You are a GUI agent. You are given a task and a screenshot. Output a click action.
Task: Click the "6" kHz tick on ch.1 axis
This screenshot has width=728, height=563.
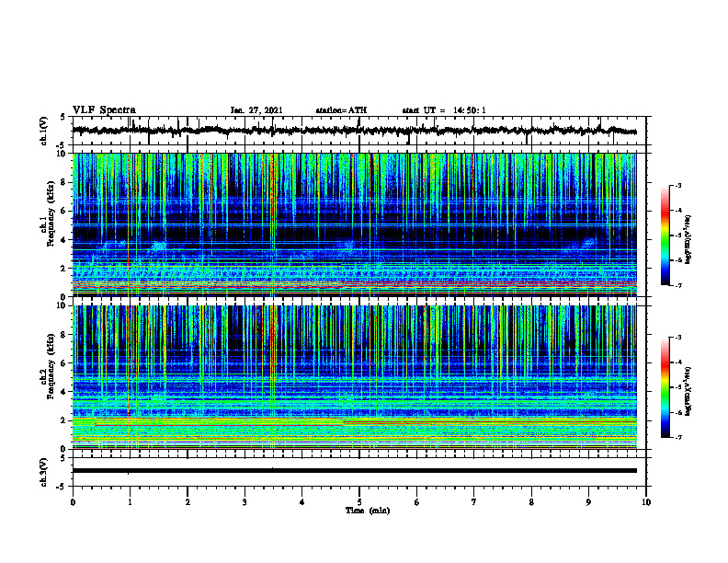[x=64, y=212]
